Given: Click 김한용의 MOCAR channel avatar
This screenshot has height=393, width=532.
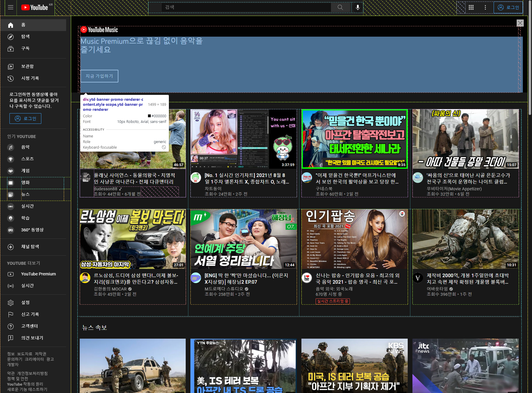Looking at the screenshot, I should (85, 278).
